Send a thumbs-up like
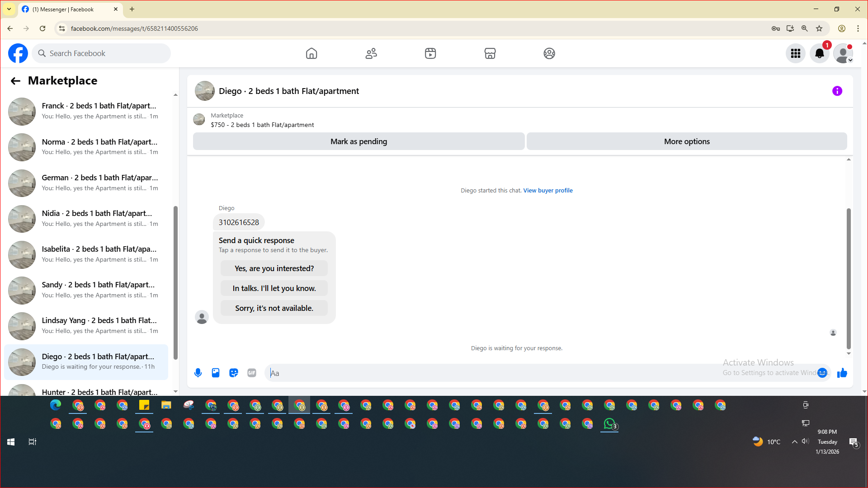 click(842, 373)
